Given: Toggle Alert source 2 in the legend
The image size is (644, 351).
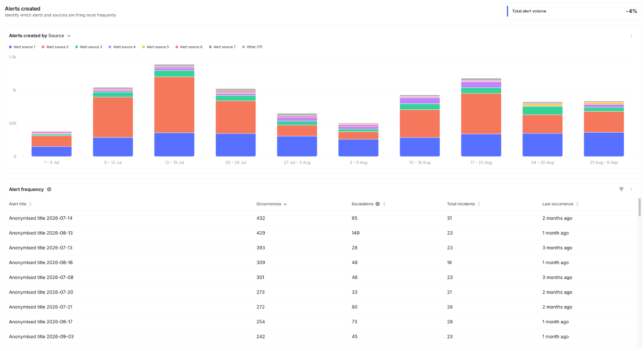Looking at the screenshot, I should tap(55, 47).
